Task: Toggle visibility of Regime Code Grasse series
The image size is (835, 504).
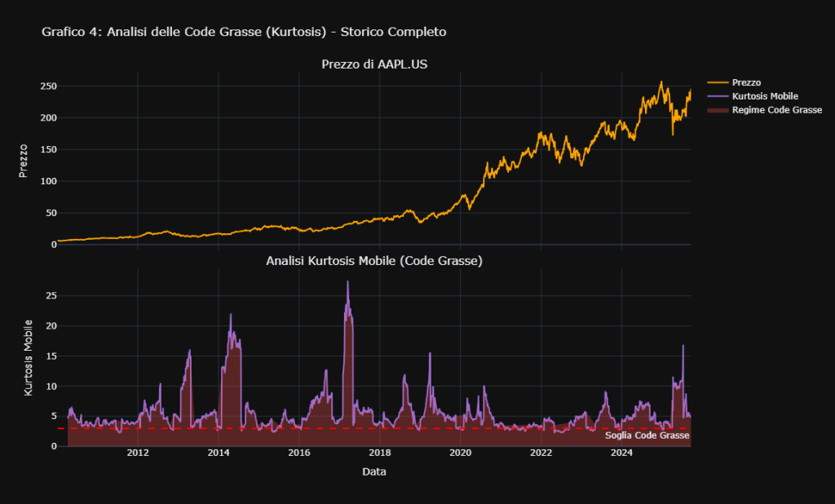Action: pyautogui.click(x=775, y=109)
